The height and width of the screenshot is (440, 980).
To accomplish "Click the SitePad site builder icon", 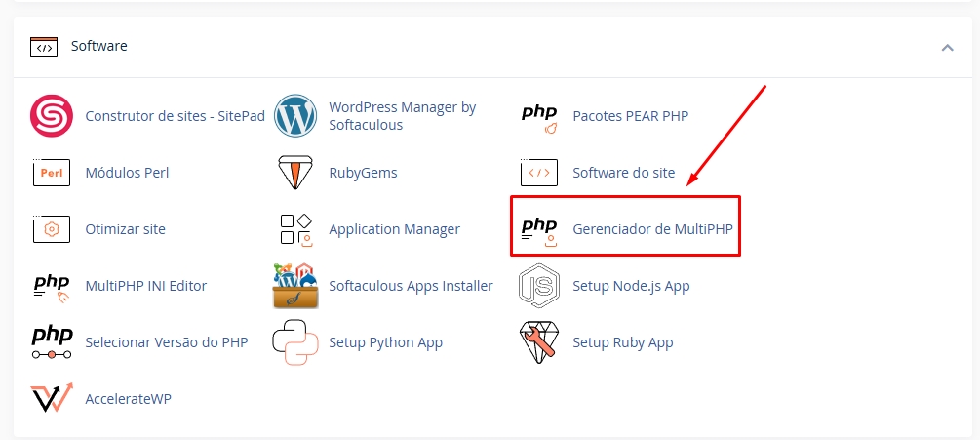I will click(52, 116).
